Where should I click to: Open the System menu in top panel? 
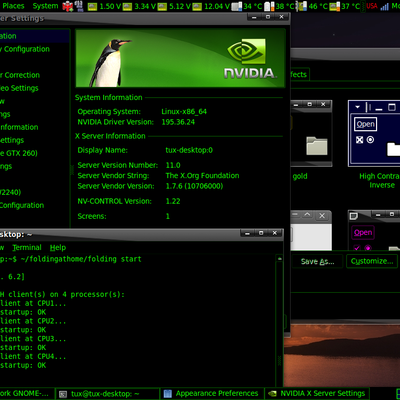pos(45,6)
